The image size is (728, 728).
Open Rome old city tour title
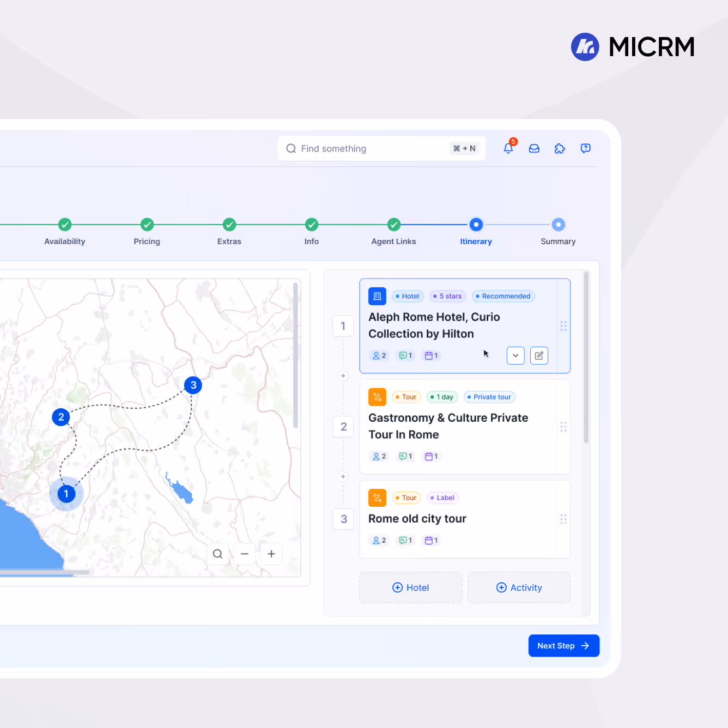pyautogui.click(x=417, y=519)
